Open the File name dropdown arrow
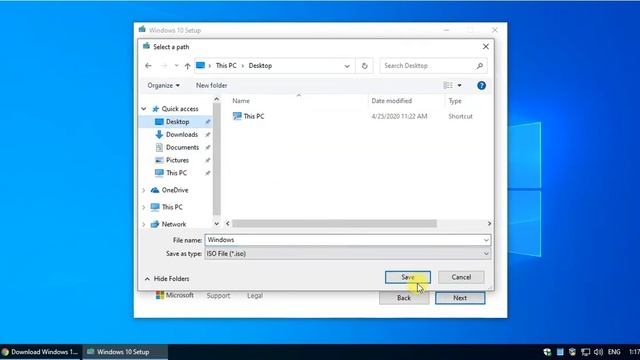The height and width of the screenshot is (360, 640). 486,240
